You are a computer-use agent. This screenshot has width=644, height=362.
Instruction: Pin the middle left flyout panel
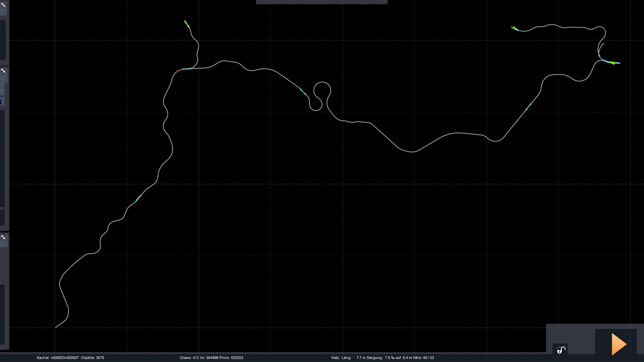(4, 71)
